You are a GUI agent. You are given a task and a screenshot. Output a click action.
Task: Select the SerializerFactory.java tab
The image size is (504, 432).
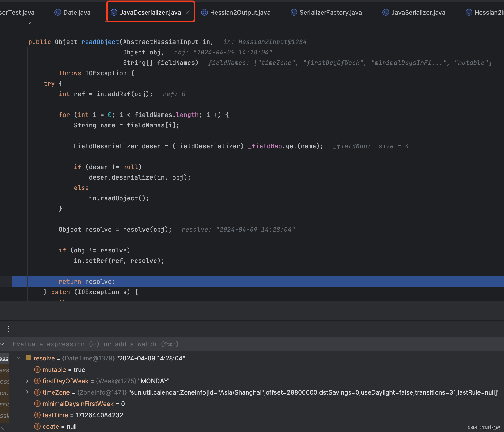[330, 12]
